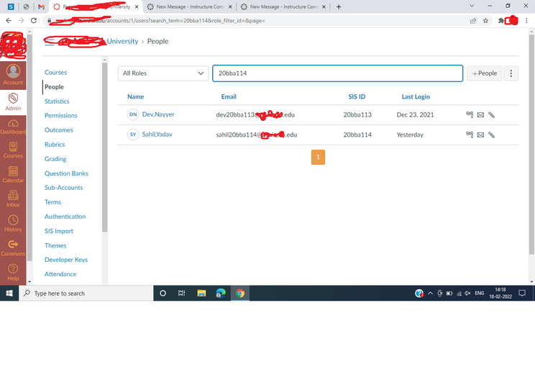
Task: Open Developer Keys in the admin menu
Action: click(65, 260)
